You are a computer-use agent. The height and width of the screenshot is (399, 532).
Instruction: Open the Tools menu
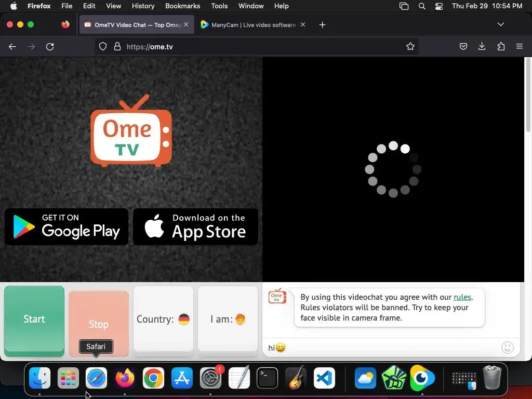point(219,6)
